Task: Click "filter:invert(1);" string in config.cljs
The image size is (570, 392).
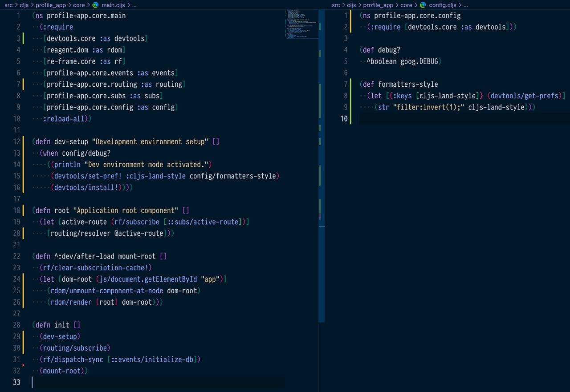Action: pos(428,107)
